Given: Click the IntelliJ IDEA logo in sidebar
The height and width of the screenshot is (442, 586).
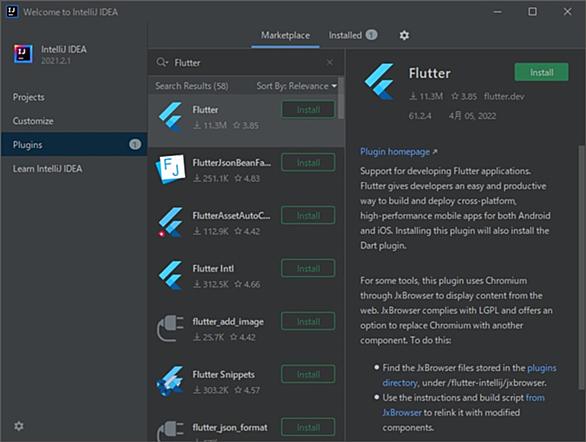Looking at the screenshot, I should pyautogui.click(x=23, y=54).
